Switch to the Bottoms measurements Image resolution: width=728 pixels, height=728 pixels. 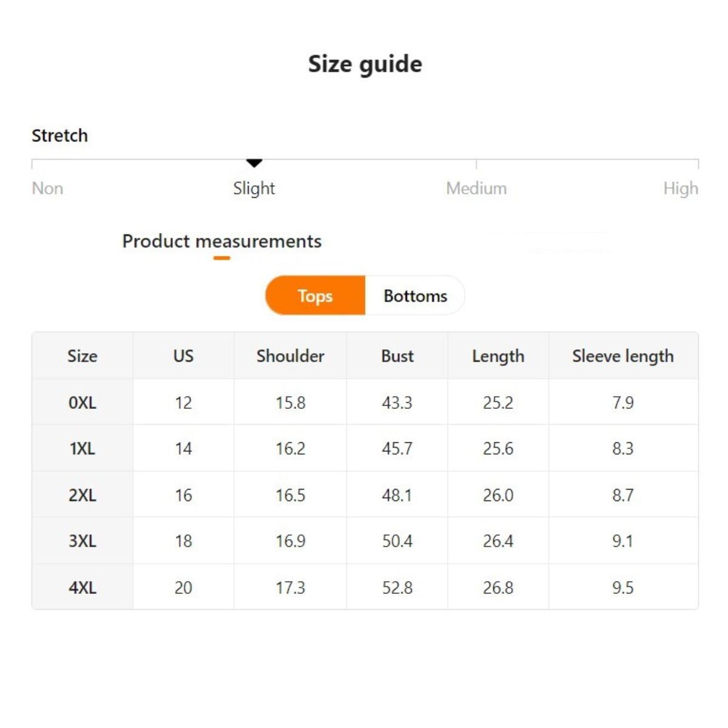coord(415,295)
